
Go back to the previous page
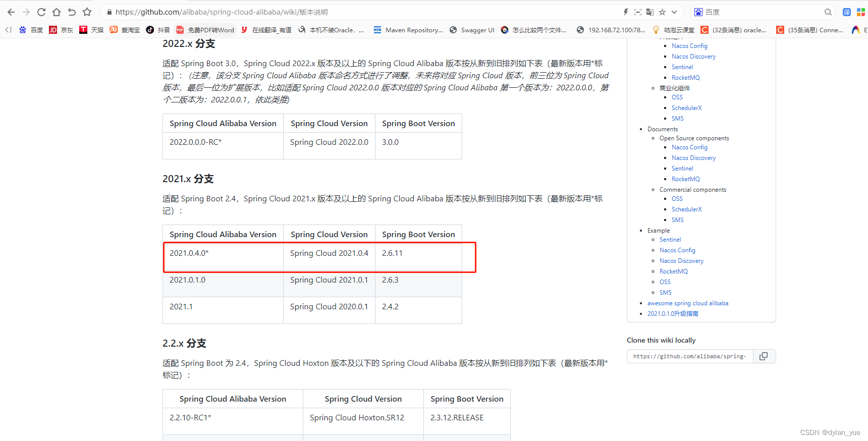11,12
